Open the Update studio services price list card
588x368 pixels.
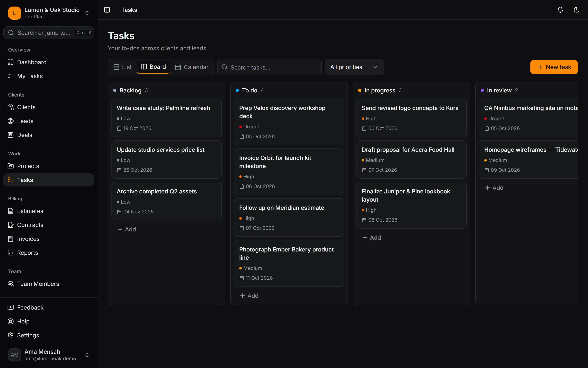click(166, 159)
